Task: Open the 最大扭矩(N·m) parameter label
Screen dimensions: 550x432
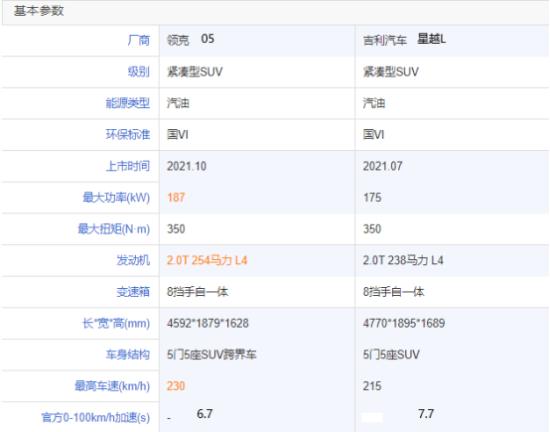Action: point(114,229)
